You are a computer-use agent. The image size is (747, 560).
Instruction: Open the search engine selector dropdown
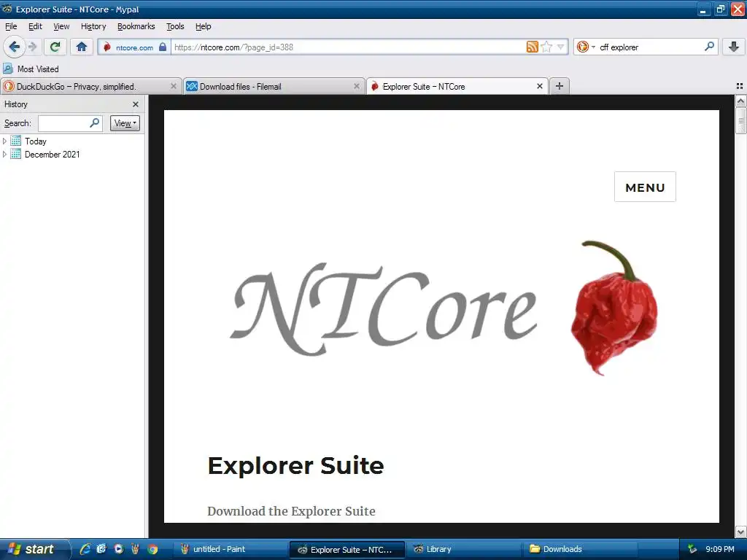(x=586, y=47)
